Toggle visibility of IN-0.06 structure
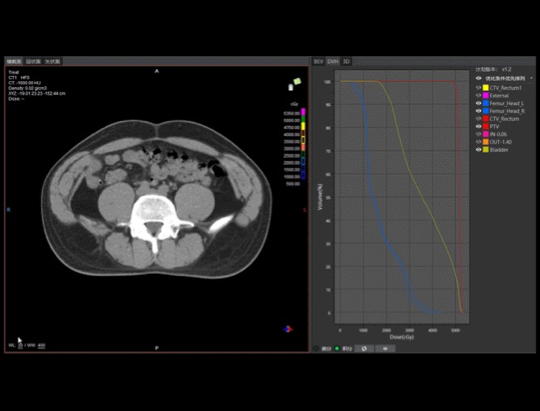This screenshot has width=540, height=411. click(x=478, y=134)
